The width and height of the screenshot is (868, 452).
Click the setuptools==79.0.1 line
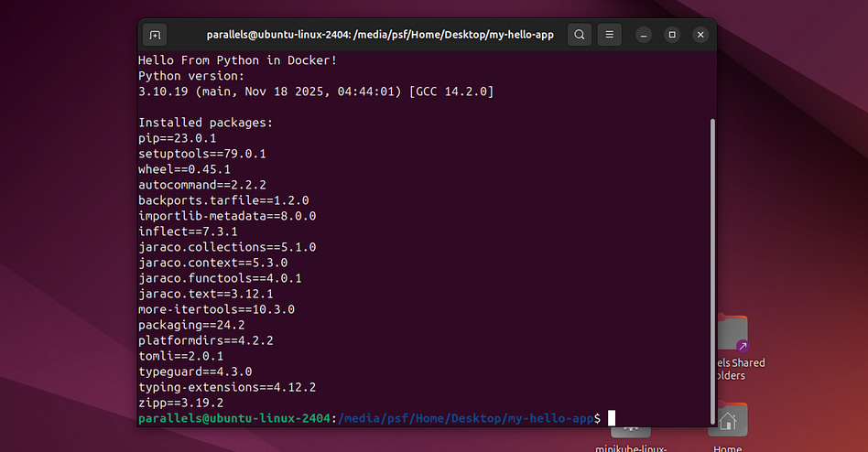point(202,153)
